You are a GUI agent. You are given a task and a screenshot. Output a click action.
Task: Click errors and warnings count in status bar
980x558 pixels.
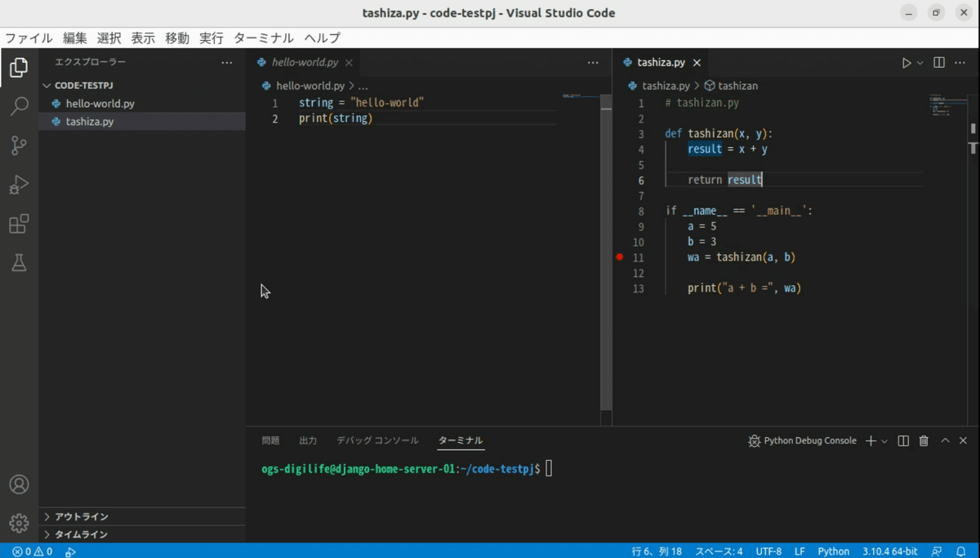pos(33,551)
